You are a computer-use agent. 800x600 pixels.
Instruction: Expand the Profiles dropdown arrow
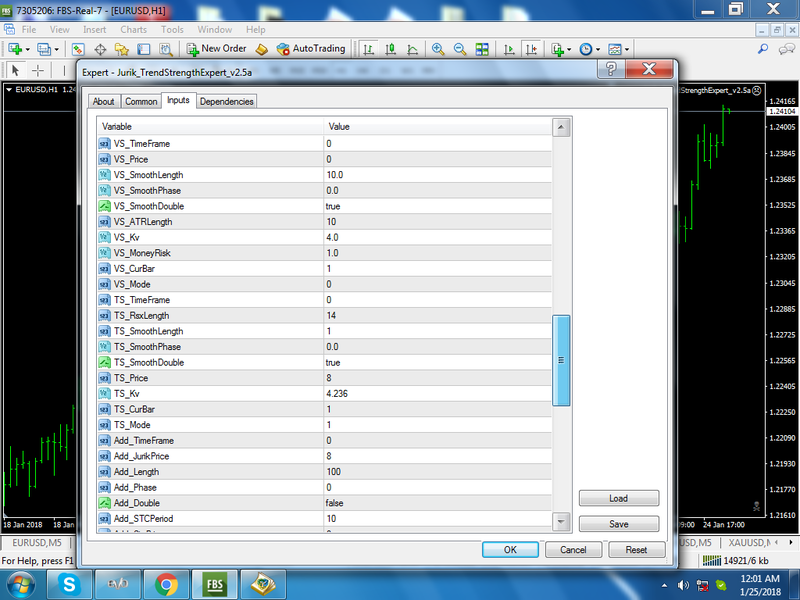[57, 49]
